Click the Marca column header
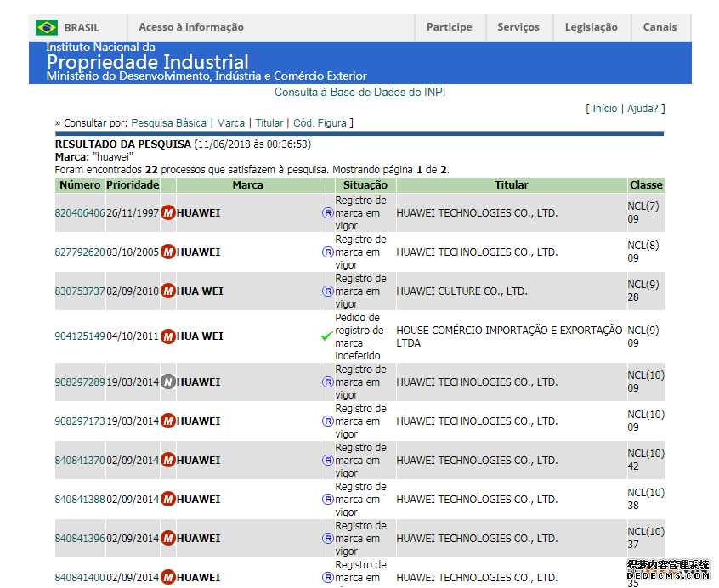Viewport: 719px width, 588px height. [x=247, y=184]
